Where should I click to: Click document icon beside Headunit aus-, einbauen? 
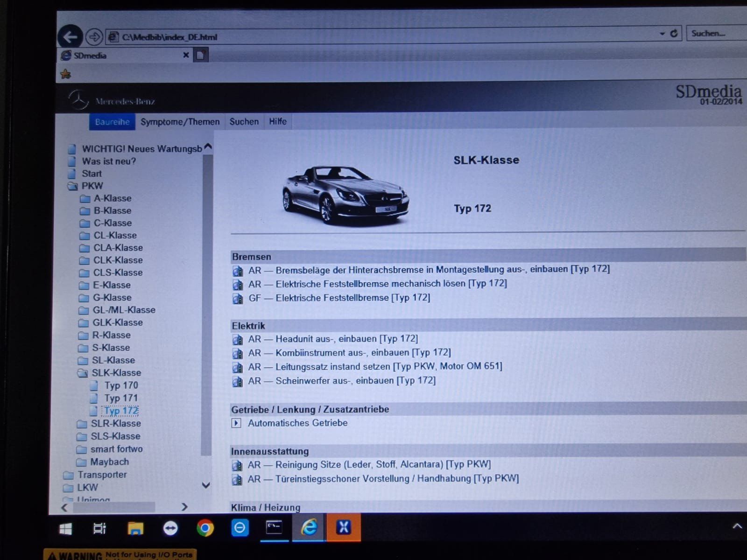click(x=238, y=340)
